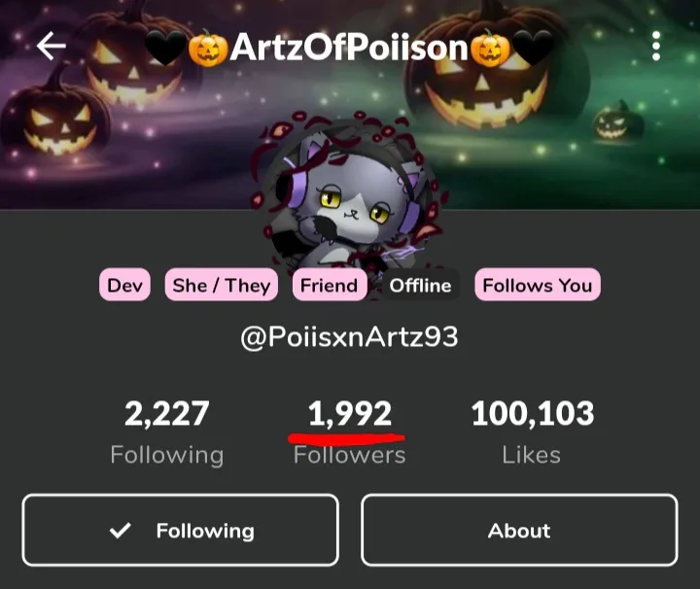Tap the Follows You badge
This screenshot has height=589, width=700.
(537, 285)
